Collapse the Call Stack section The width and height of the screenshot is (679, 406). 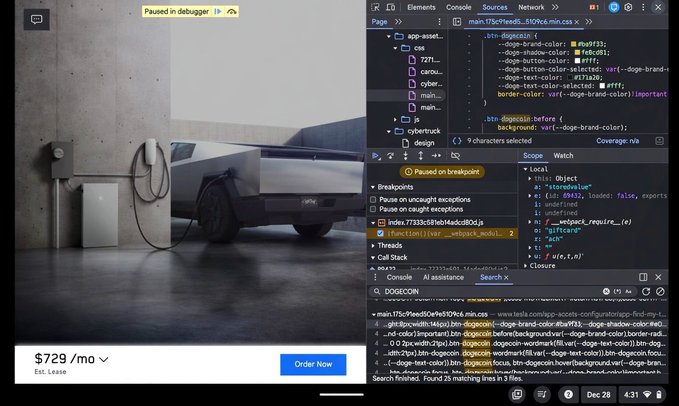click(x=373, y=257)
